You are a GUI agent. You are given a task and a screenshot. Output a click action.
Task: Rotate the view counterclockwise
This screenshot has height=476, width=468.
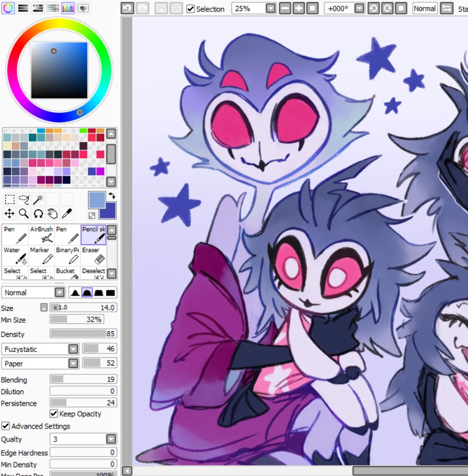(374, 8)
